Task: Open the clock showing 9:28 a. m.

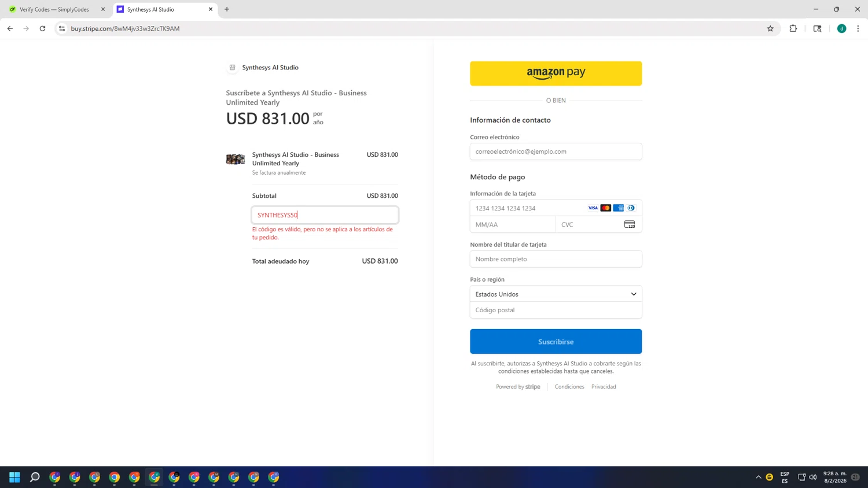Action: point(834,477)
